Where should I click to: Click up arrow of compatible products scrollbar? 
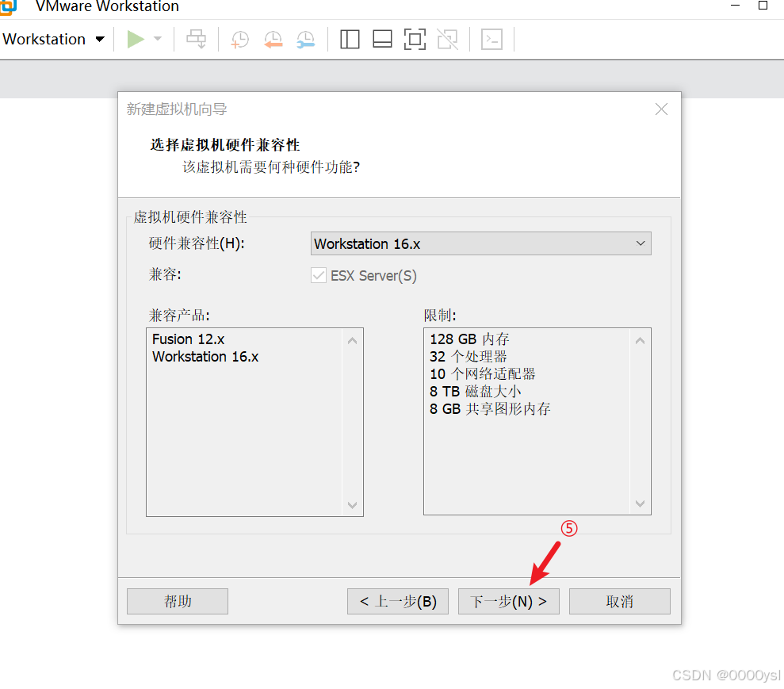pyautogui.click(x=352, y=340)
